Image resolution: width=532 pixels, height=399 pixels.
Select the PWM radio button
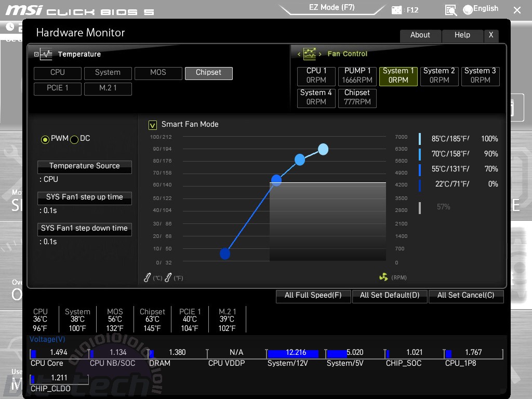(x=45, y=139)
